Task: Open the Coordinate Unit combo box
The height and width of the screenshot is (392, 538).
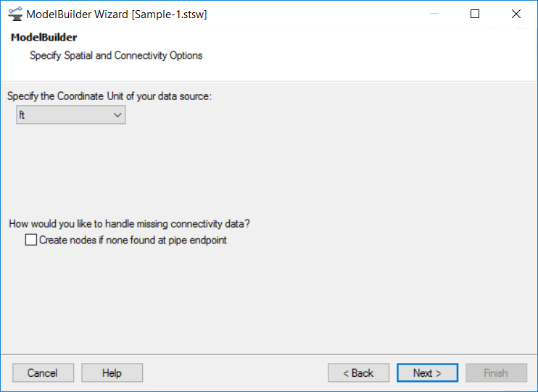Action: coord(70,114)
